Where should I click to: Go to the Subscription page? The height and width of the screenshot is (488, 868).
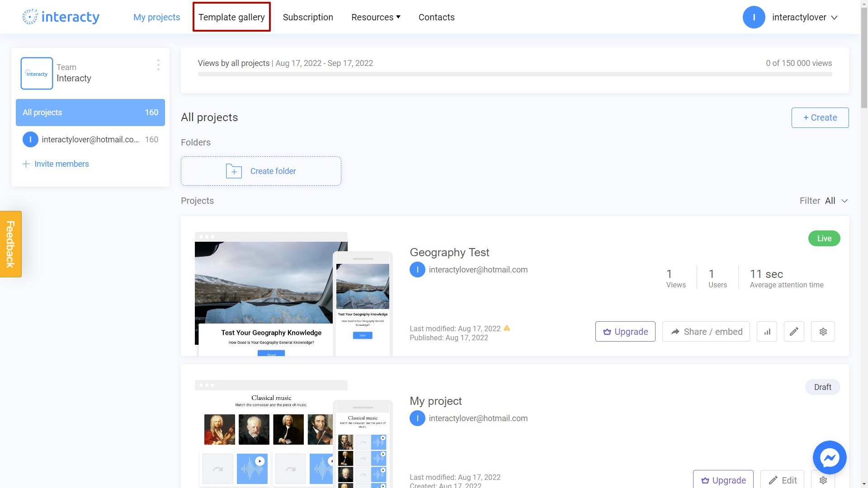point(308,17)
